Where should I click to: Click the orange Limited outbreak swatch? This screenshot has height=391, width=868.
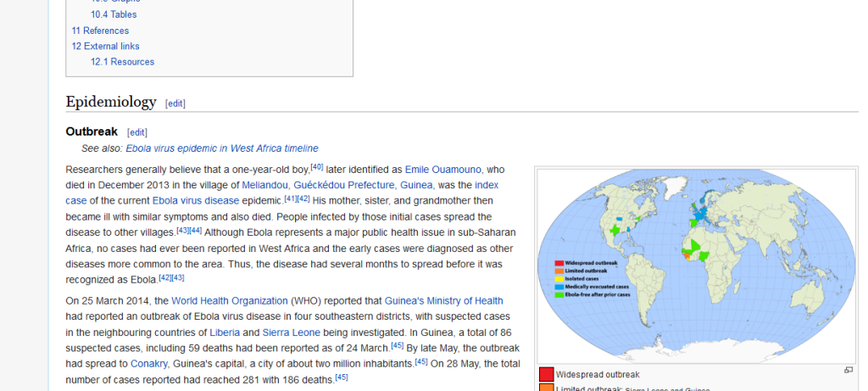[547, 388]
